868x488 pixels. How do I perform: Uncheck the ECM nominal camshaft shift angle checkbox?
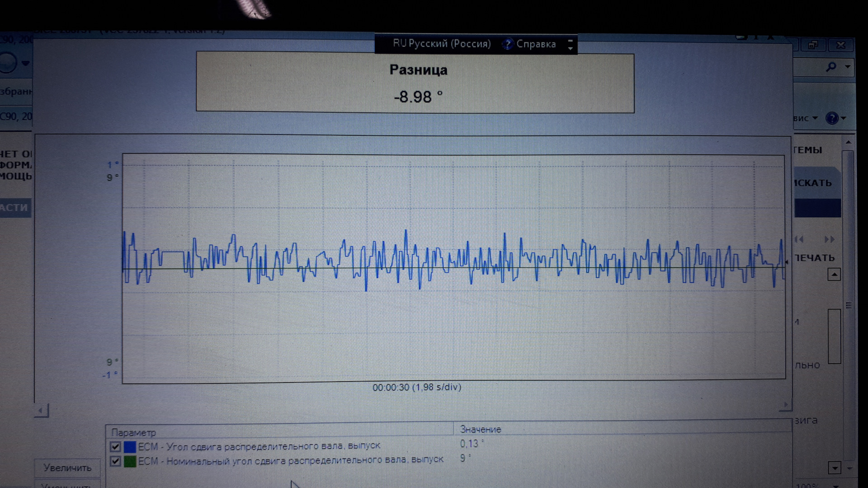[115, 461]
